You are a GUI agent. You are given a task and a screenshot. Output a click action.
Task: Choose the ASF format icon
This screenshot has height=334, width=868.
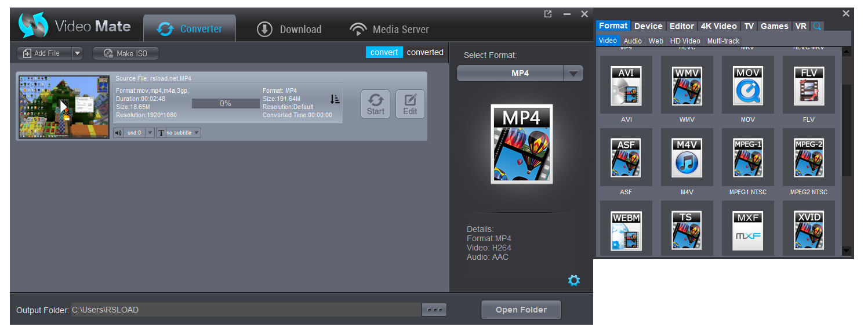tap(626, 158)
